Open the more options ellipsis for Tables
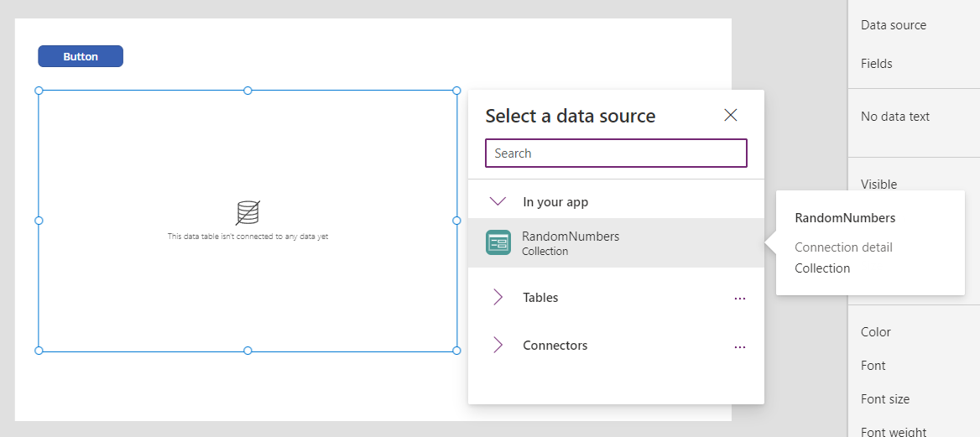 tap(739, 298)
